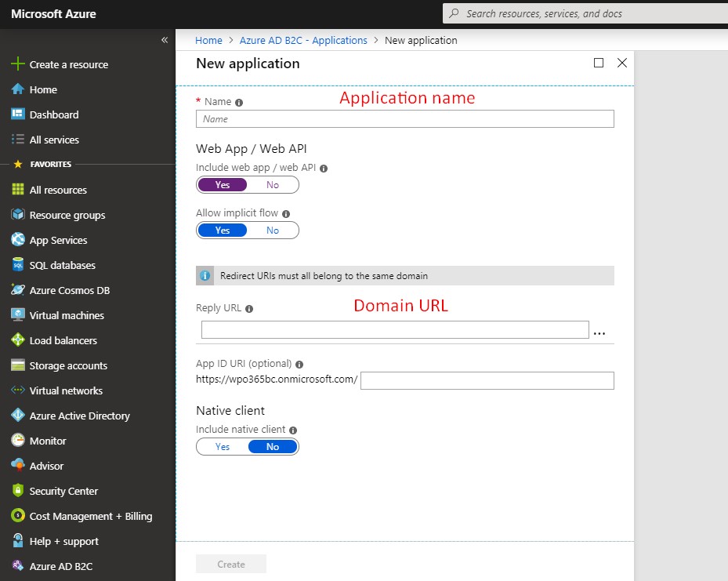
Task: Set Include native client to No
Action: (x=273, y=447)
